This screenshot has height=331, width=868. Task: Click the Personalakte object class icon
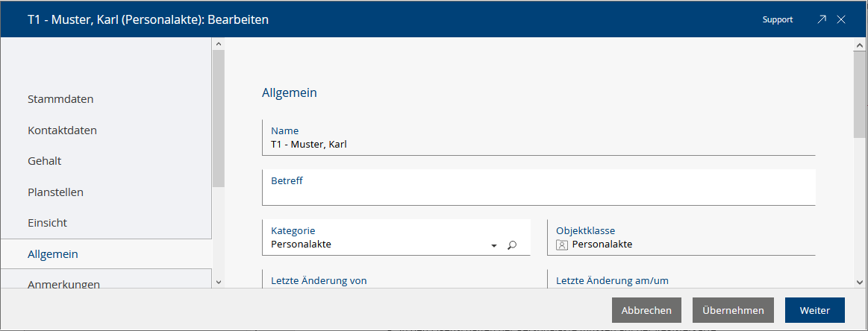point(562,245)
